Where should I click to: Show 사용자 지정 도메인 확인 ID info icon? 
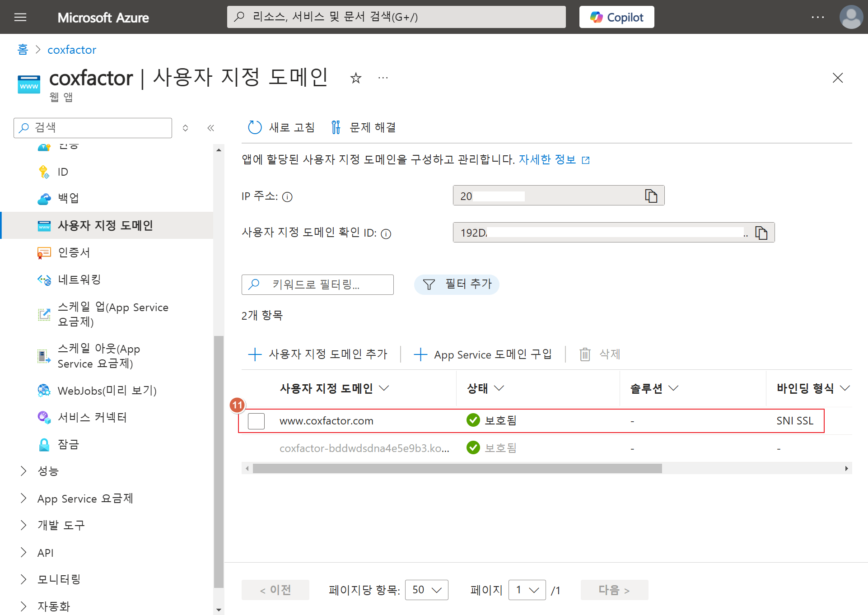pos(386,233)
